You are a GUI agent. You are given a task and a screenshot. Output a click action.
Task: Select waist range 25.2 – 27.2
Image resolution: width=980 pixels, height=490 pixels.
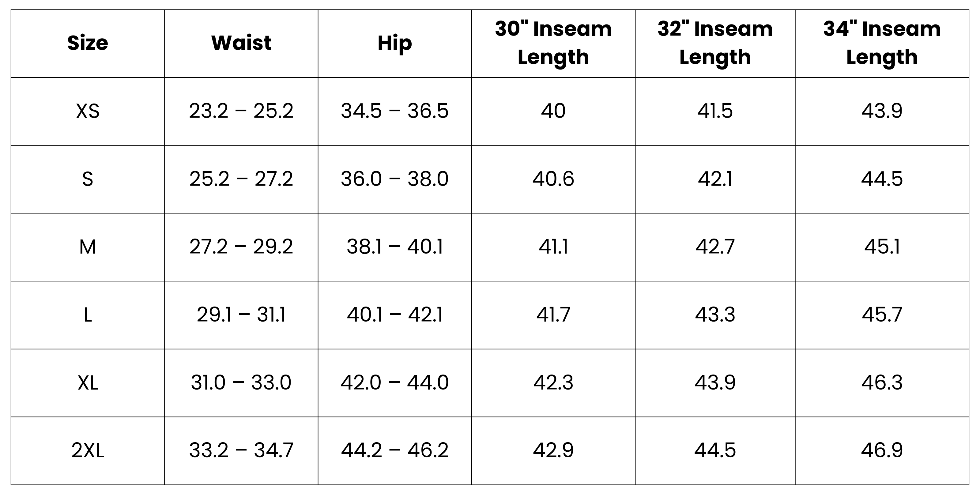coord(241,179)
